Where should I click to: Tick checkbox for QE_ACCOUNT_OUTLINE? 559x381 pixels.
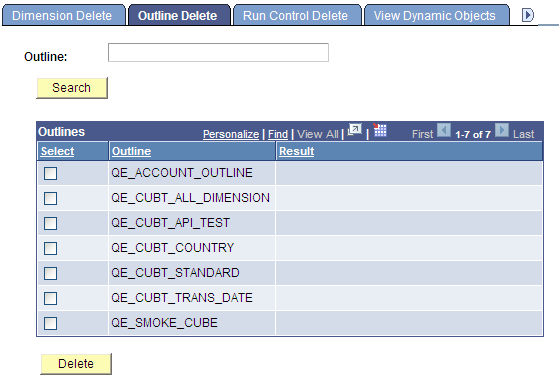(50, 174)
